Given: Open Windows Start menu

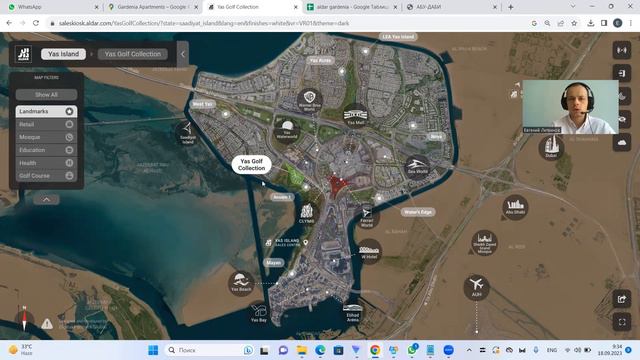Looking at the screenshot, I should click(x=153, y=350).
